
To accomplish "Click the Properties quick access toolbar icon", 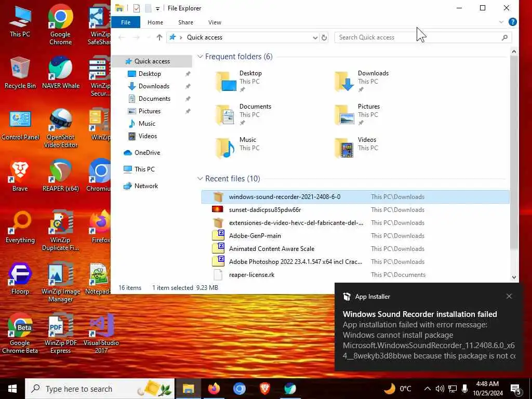I will [137, 8].
